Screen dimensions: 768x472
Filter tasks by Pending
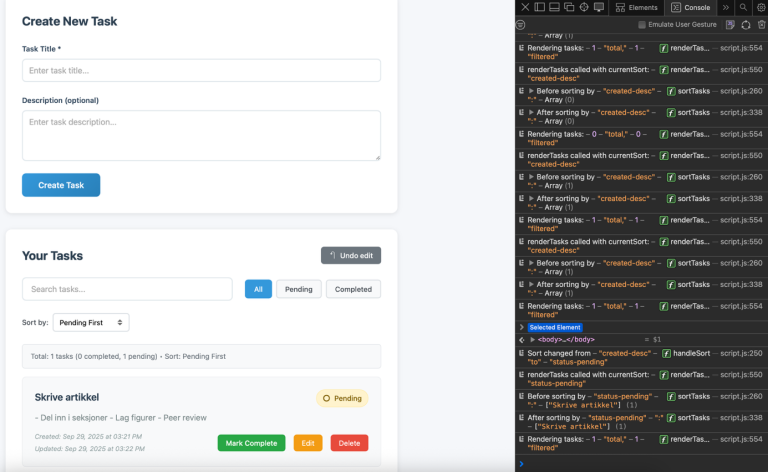pyautogui.click(x=298, y=289)
